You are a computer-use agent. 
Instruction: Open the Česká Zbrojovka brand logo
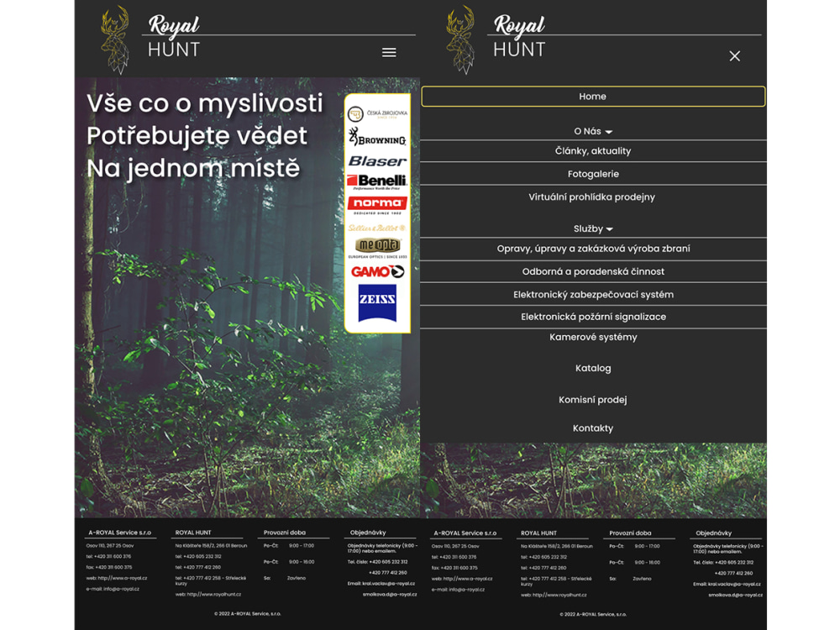coord(377,113)
